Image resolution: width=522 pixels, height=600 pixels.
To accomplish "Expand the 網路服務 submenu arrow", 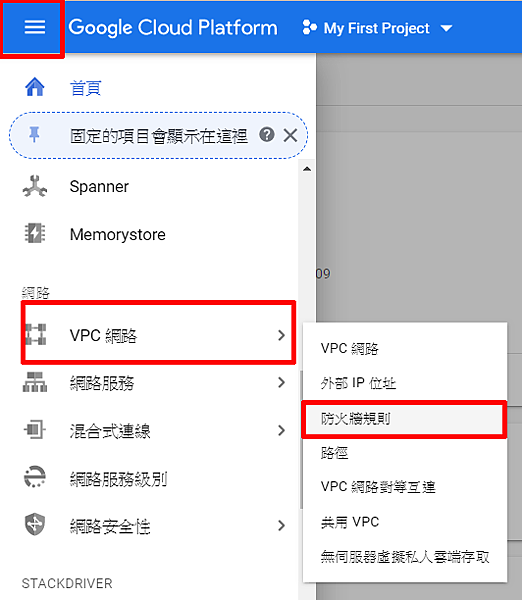I will tap(281, 382).
